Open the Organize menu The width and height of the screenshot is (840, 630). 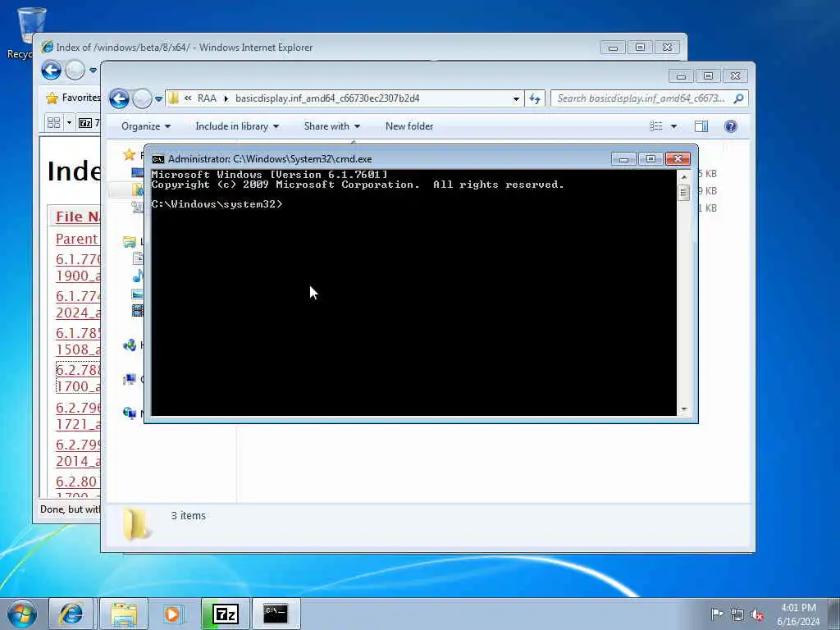146,126
